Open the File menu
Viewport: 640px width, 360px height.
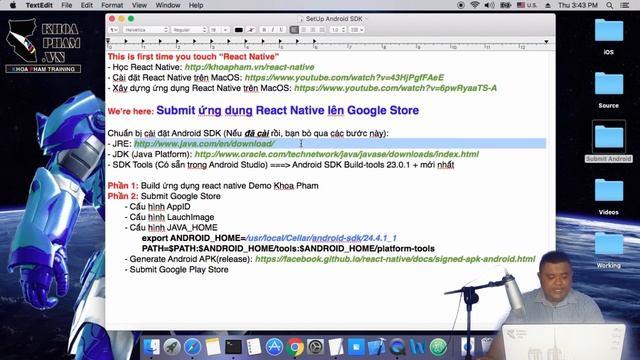pyautogui.click(x=67, y=5)
